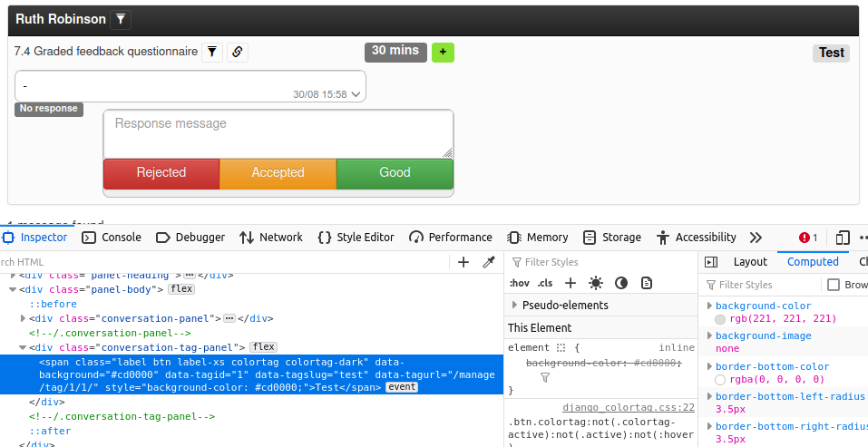Toggle responsive design mode icon

[x=843, y=238]
